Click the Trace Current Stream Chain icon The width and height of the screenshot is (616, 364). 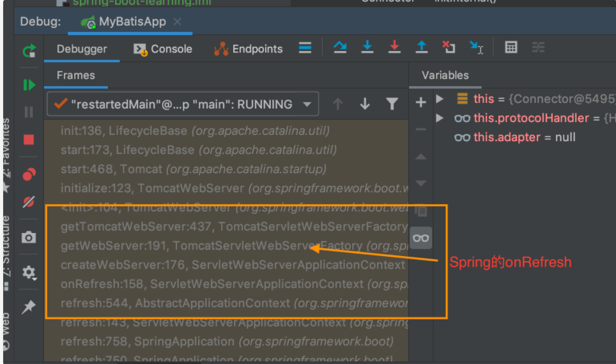point(538,47)
